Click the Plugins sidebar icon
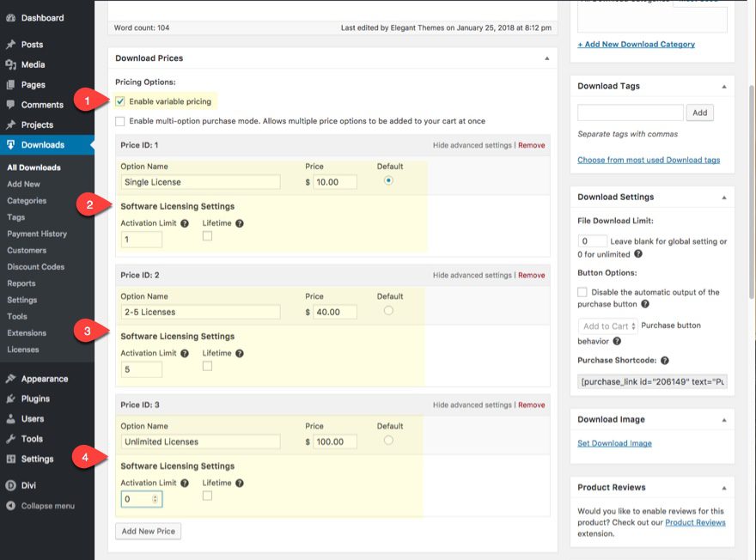756x560 pixels. 12,399
